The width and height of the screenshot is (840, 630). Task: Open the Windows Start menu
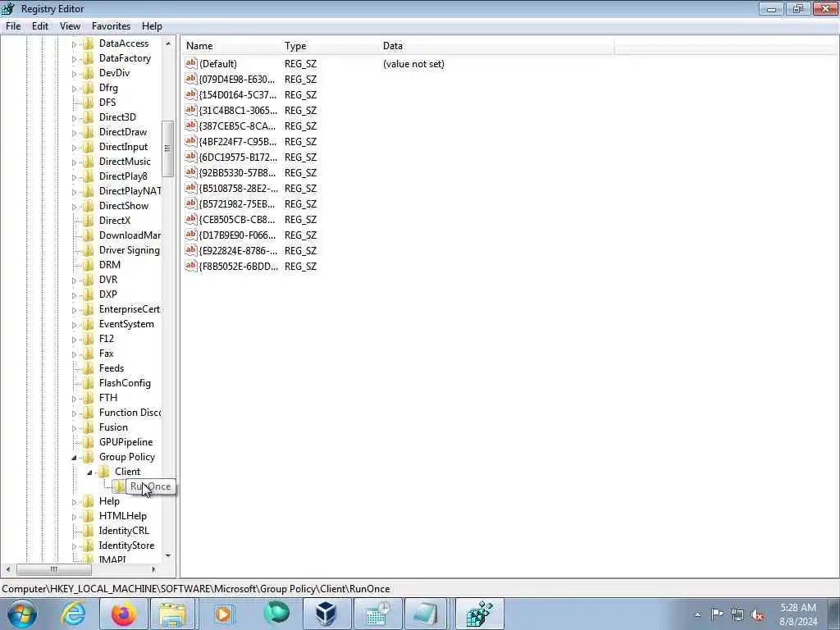point(22,614)
